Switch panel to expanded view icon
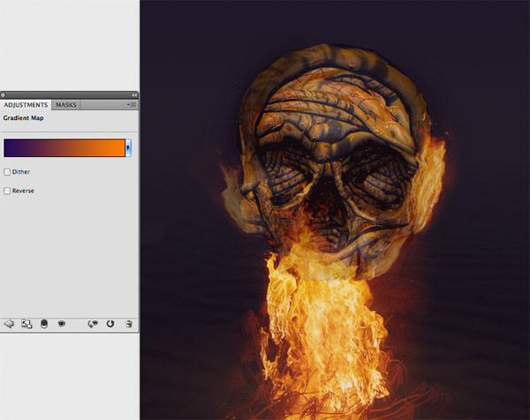This screenshot has width=530, height=420. coord(26,324)
